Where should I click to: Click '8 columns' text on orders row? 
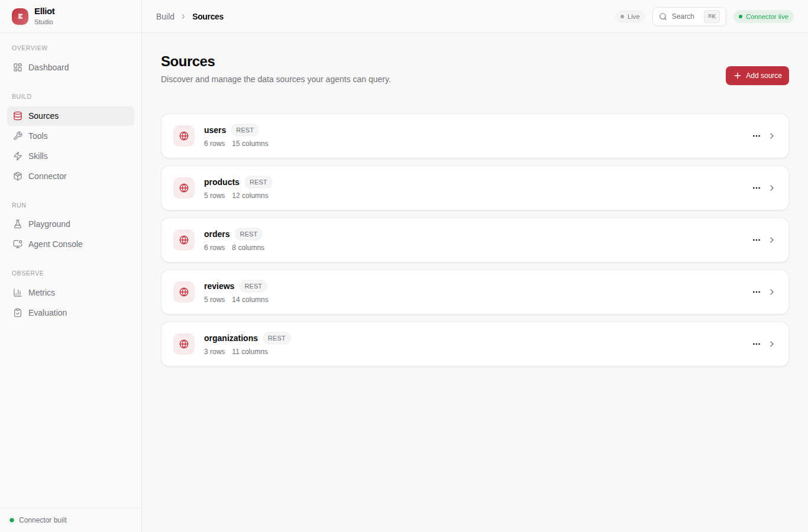pyautogui.click(x=248, y=248)
